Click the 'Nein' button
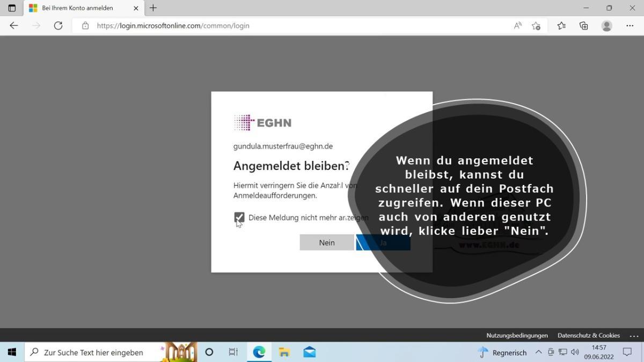This screenshot has width=644, height=362. (x=327, y=242)
